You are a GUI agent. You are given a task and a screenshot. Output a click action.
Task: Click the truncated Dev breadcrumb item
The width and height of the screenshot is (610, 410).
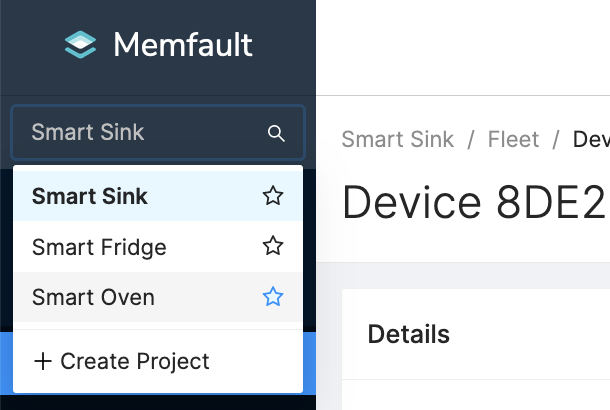tap(591, 140)
